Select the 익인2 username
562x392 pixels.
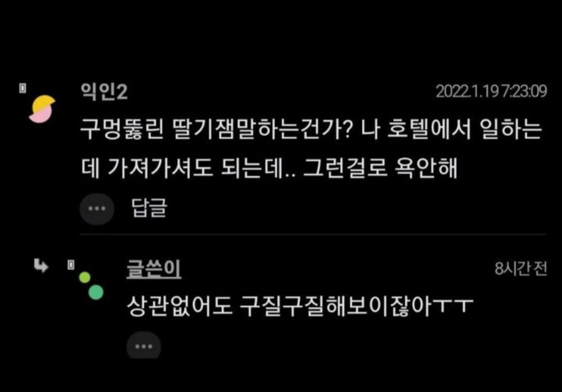tap(104, 92)
